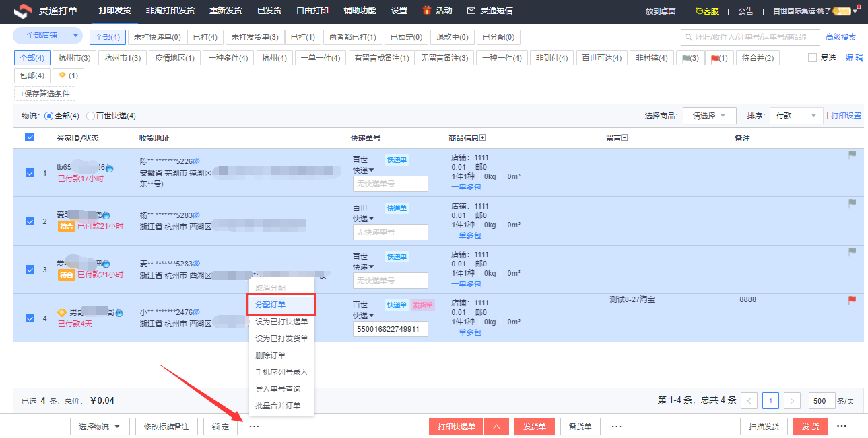Viewport: 868px width, 438px height.
Task: Click the 打印快递单 button
Action: pos(457,427)
